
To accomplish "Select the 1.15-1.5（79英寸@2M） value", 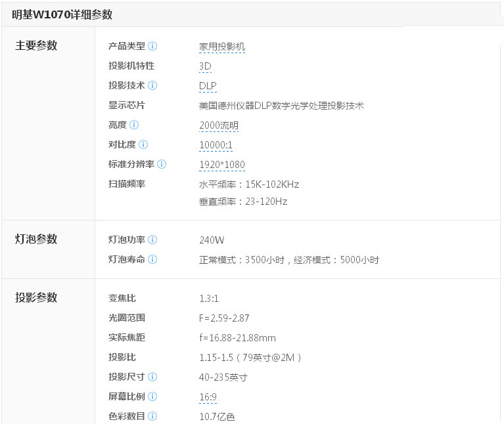I will coord(250,358).
